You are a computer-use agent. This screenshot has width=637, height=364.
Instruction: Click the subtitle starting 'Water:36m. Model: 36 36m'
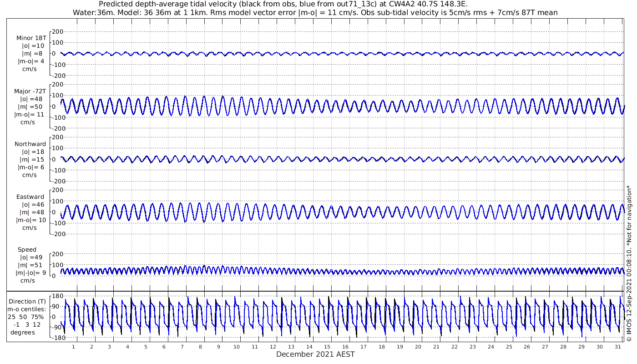315,12
